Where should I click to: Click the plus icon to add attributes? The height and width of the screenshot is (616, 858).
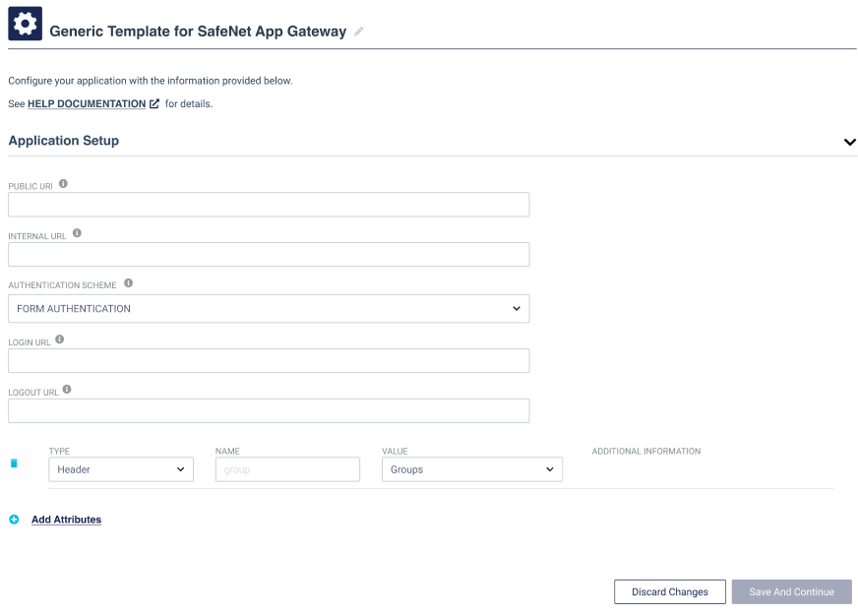coord(14,520)
